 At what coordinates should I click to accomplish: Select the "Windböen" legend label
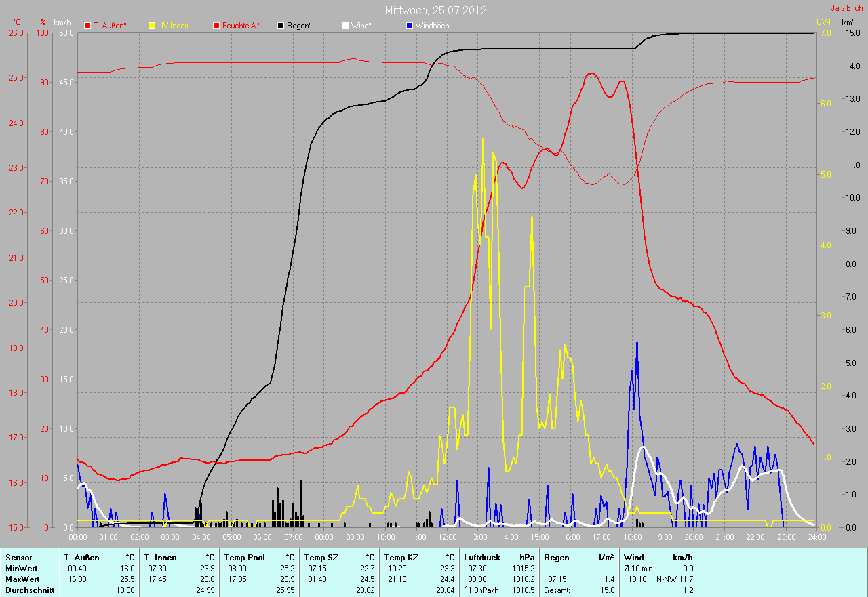coord(432,26)
